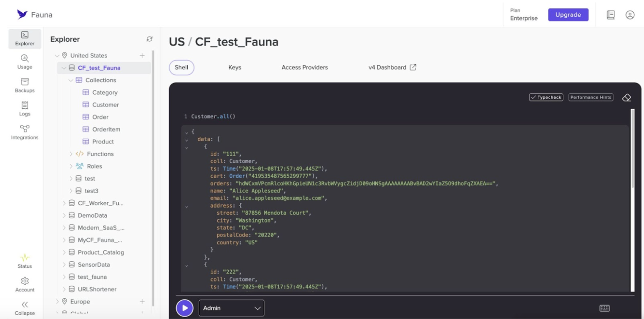
Task: Switch to the Shell tab
Action: (181, 67)
